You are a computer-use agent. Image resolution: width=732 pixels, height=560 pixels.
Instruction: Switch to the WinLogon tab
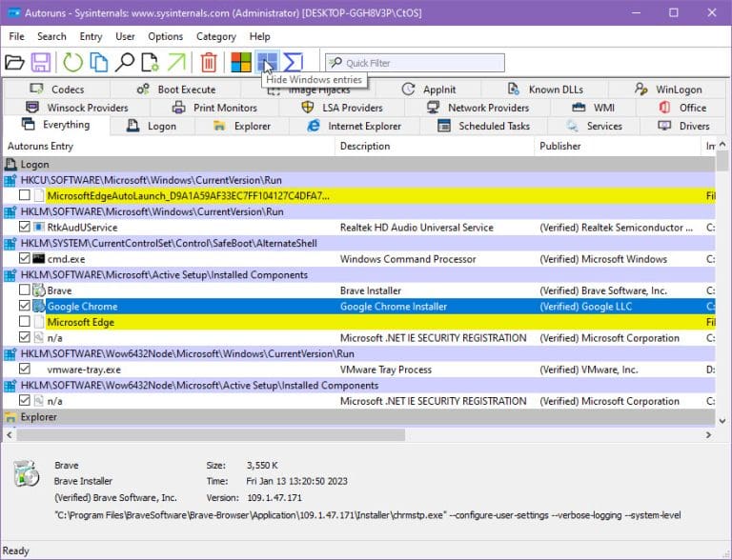pos(668,90)
